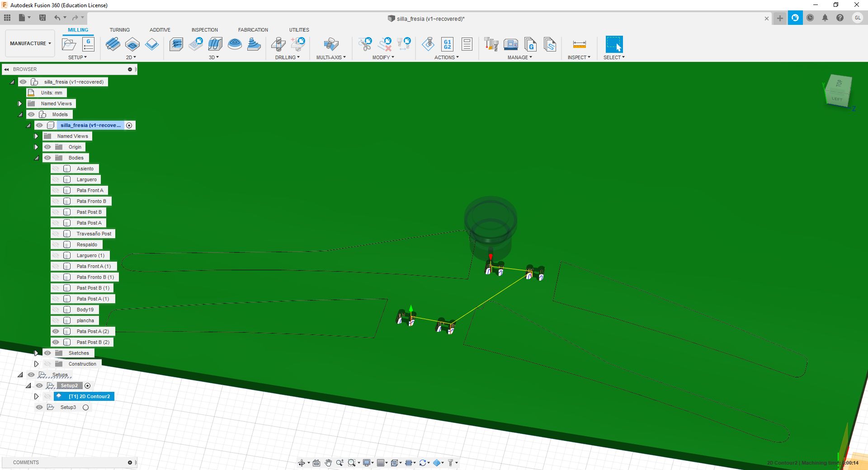Viewport: 868px width, 470px height.
Task: Switch to the INSPECTION tab
Action: pos(204,30)
